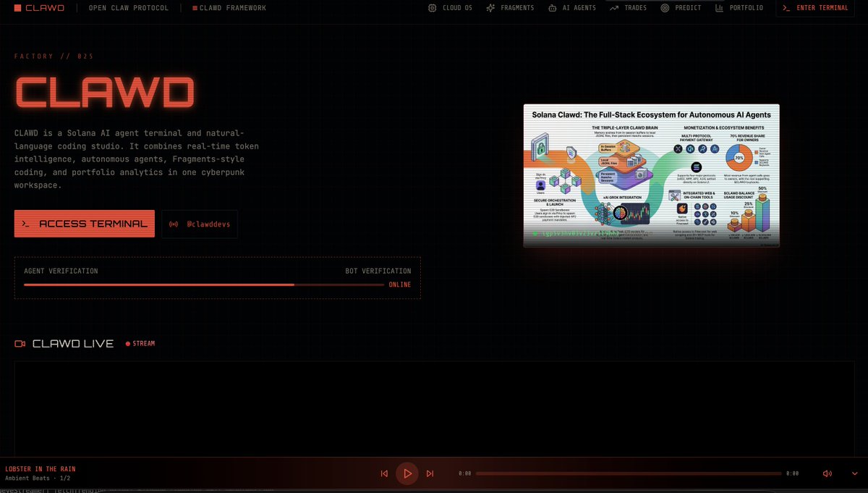868x493 pixels.
Task: Click the Trades trending arrow icon
Action: pos(614,8)
